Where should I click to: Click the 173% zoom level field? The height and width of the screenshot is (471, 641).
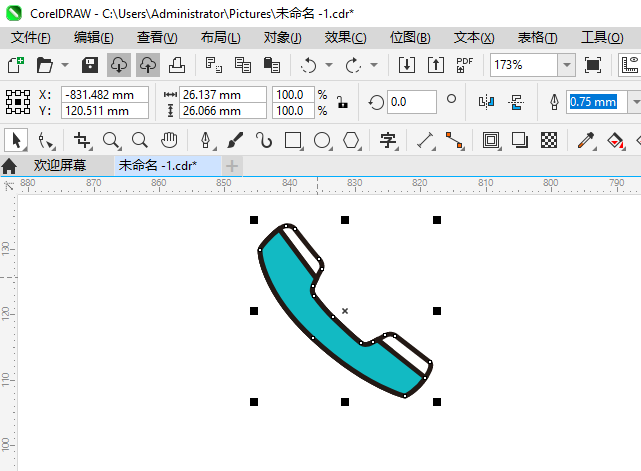tap(524, 65)
